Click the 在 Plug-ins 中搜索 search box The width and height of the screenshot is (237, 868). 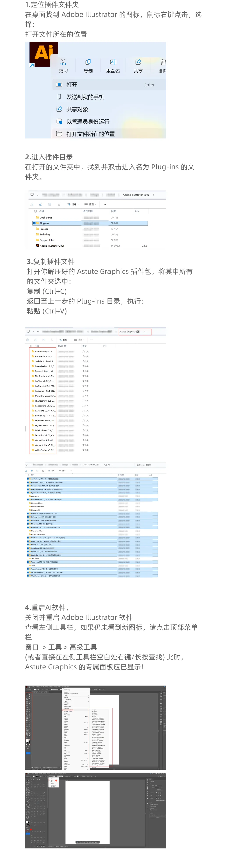tap(151, 465)
